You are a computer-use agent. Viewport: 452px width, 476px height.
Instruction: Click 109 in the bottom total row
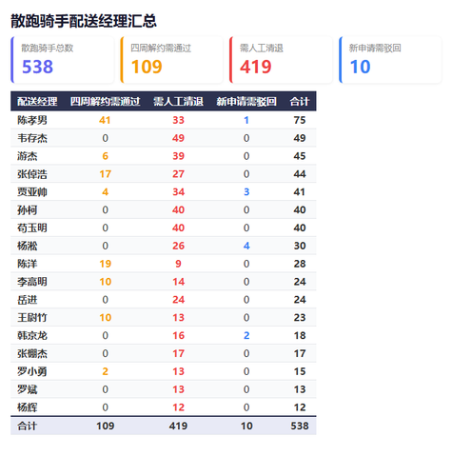click(x=106, y=426)
